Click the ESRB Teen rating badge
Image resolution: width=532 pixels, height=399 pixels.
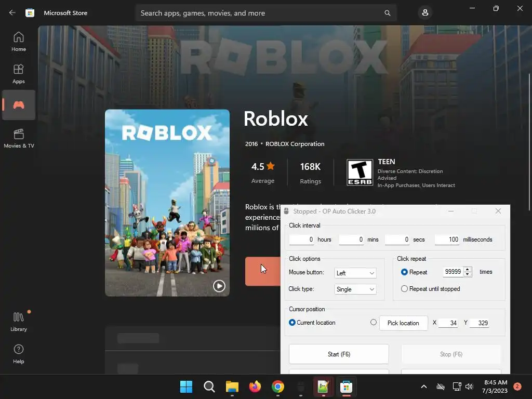tap(360, 172)
